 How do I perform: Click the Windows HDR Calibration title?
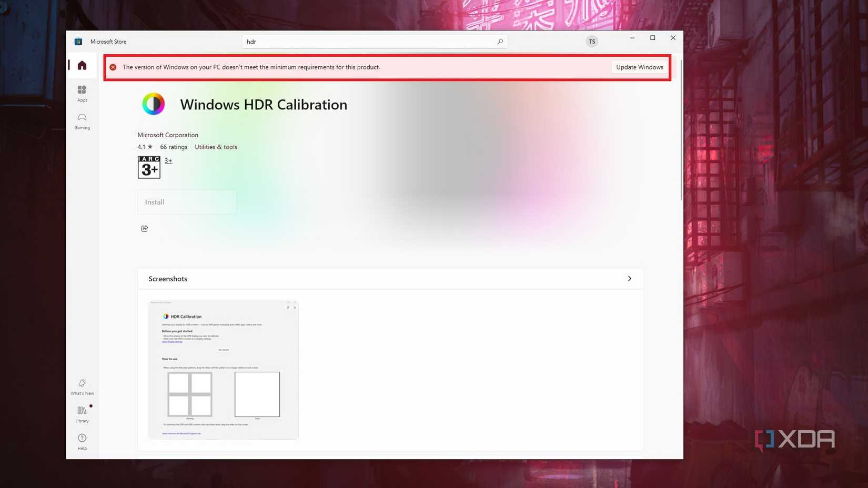(264, 105)
